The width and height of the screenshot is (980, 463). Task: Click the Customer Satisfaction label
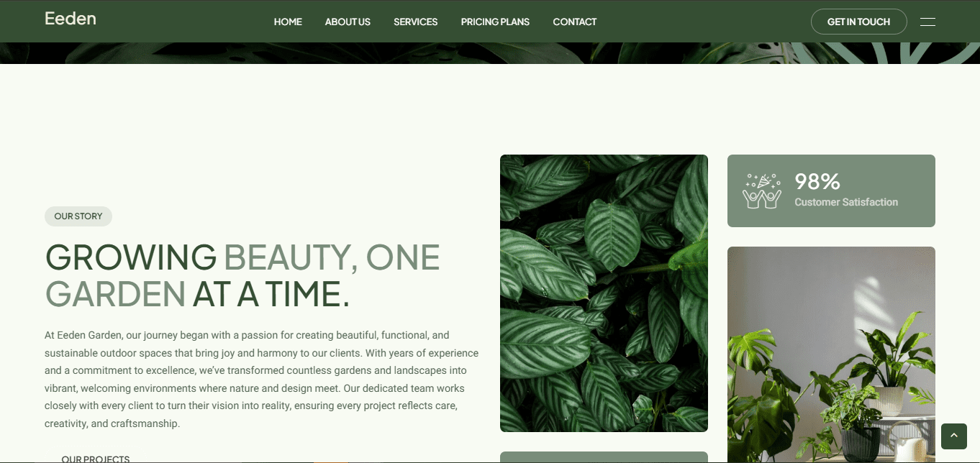[x=846, y=202]
